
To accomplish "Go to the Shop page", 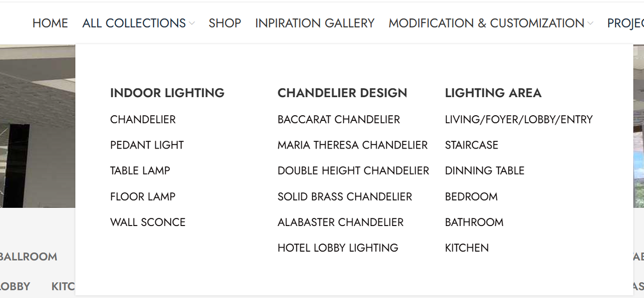I will click(224, 23).
